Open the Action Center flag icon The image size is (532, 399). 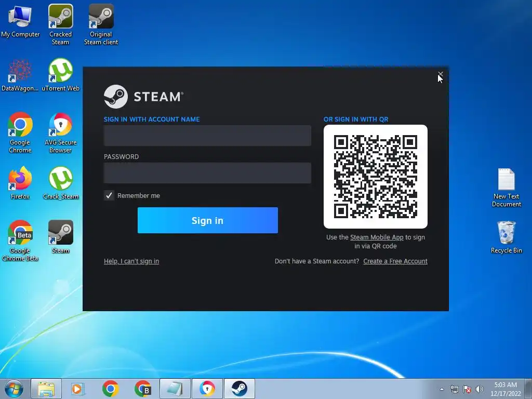tap(467, 389)
